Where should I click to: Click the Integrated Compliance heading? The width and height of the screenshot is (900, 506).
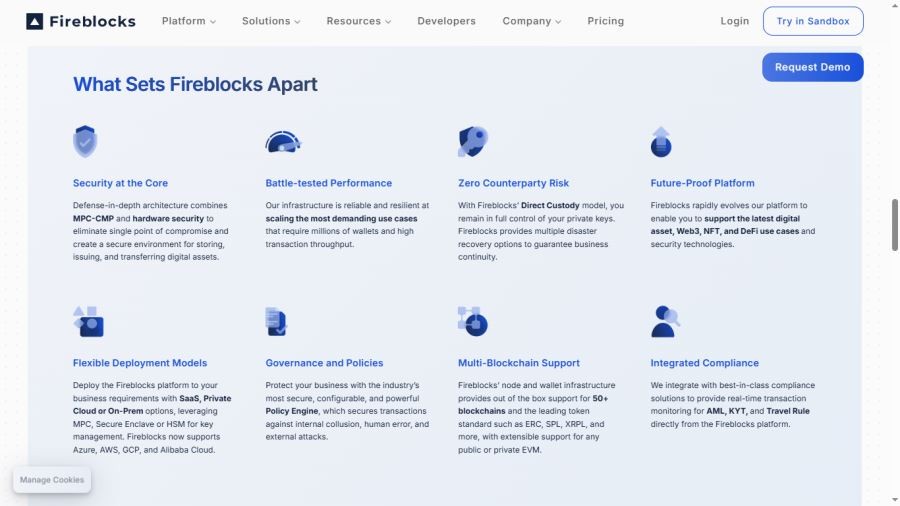[704, 363]
